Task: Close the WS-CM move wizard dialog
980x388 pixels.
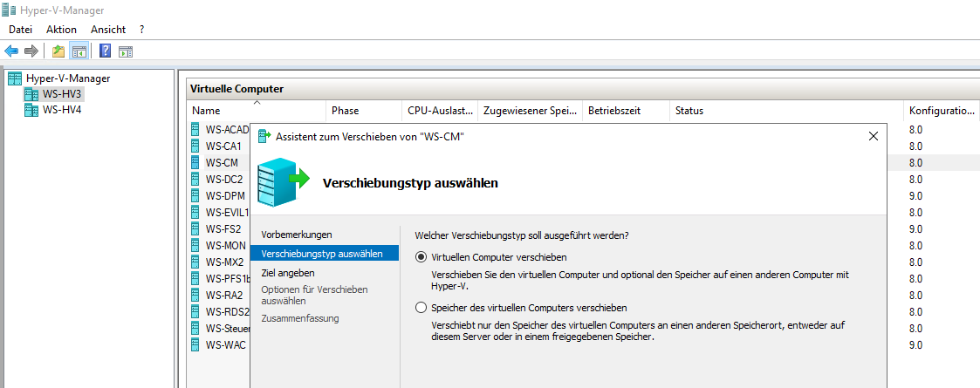Action: [874, 136]
